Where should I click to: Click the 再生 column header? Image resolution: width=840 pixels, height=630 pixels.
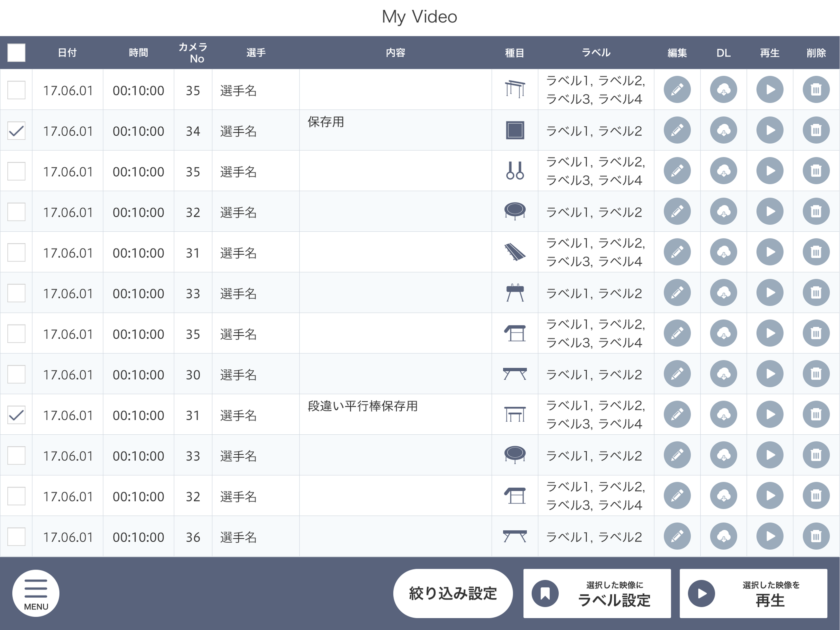tap(770, 53)
